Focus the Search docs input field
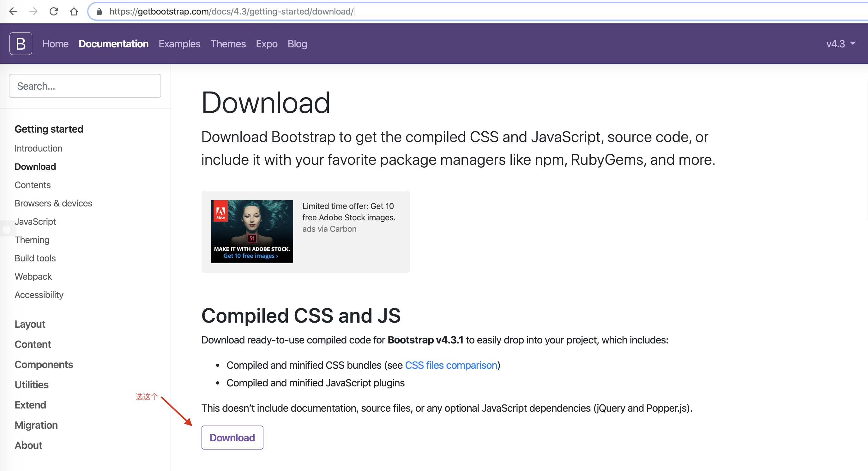Image resolution: width=868 pixels, height=471 pixels. coord(85,86)
